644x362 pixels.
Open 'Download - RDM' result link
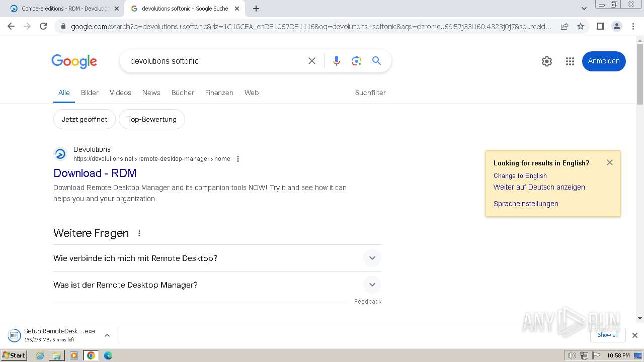click(x=95, y=173)
